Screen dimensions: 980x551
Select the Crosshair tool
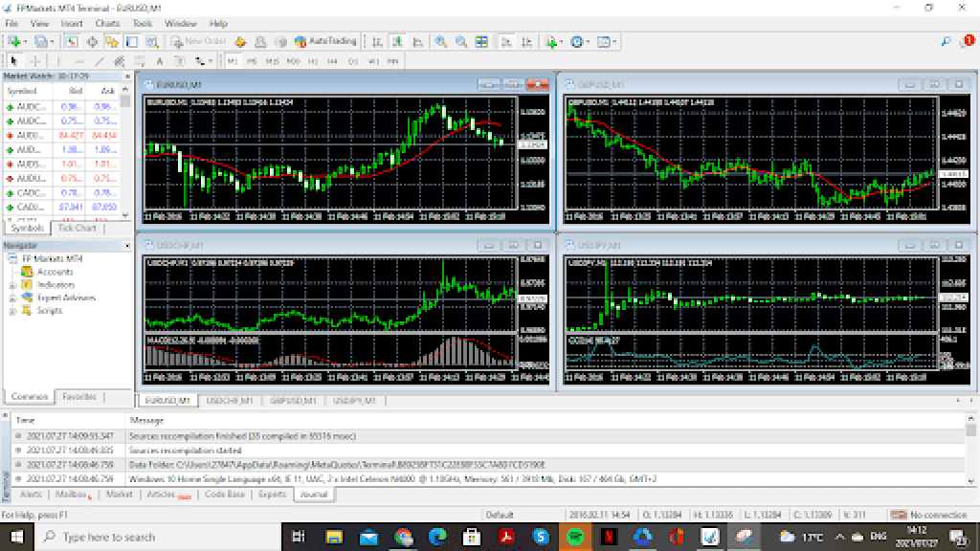point(35,59)
